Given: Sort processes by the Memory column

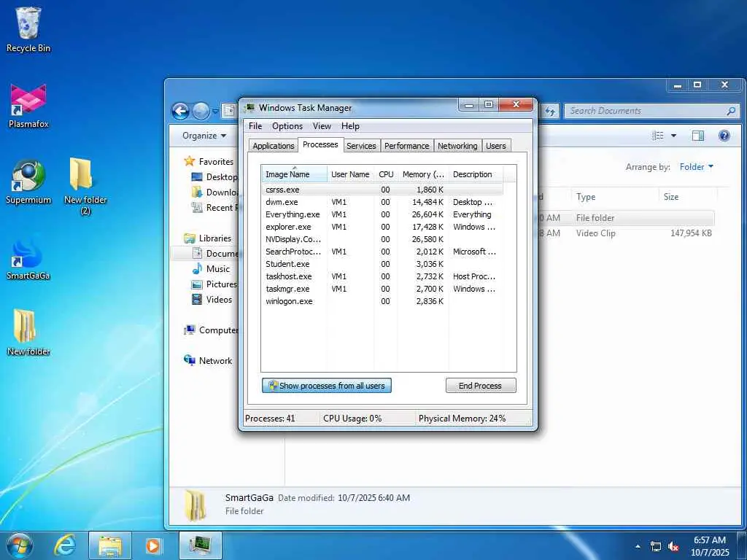Looking at the screenshot, I should point(424,174).
